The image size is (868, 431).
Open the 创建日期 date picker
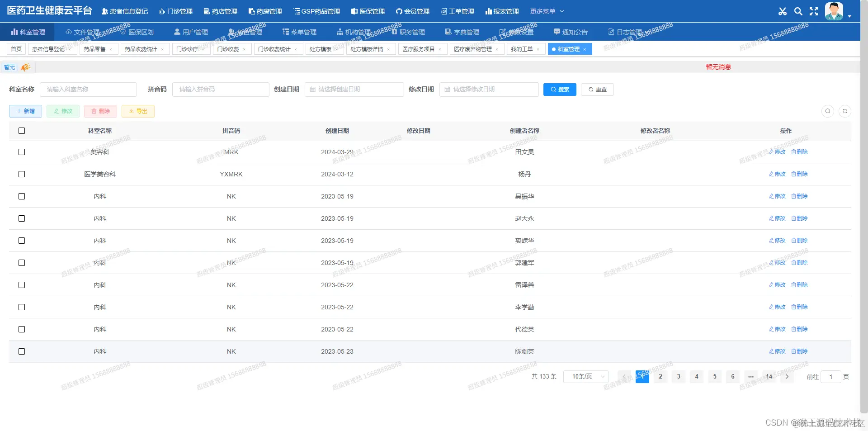click(x=354, y=90)
